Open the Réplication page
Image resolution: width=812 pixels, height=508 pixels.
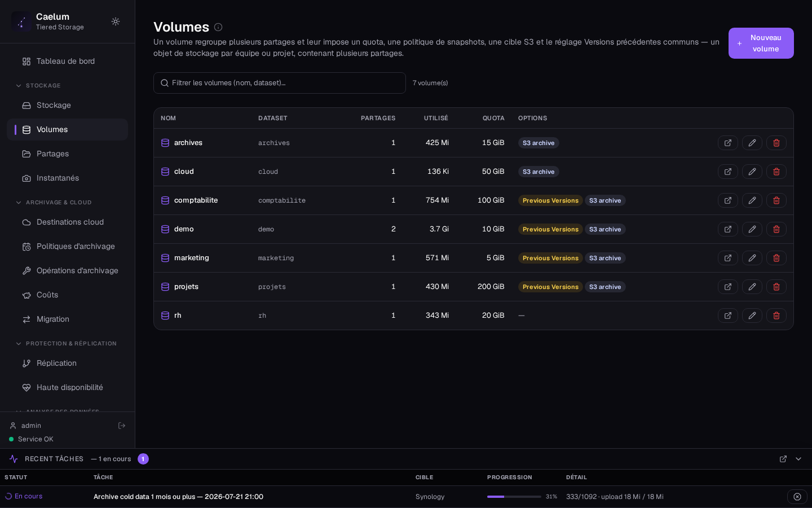(67, 363)
